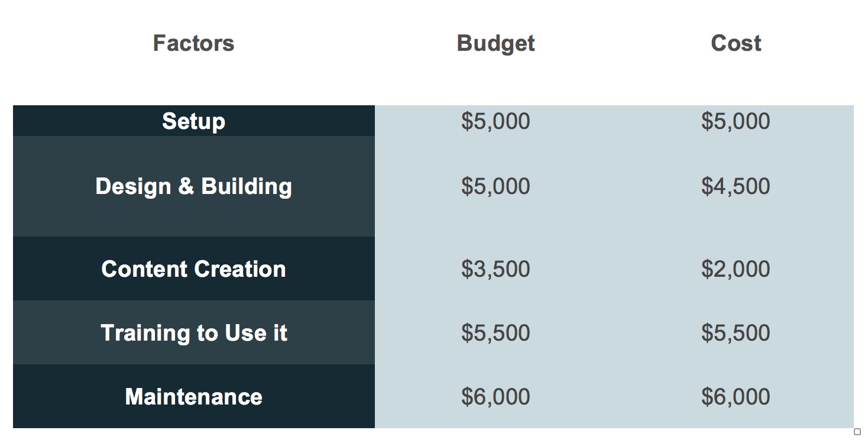This screenshot has width=868, height=440.
Task: Click the Training to Use it cell
Action: [194, 332]
